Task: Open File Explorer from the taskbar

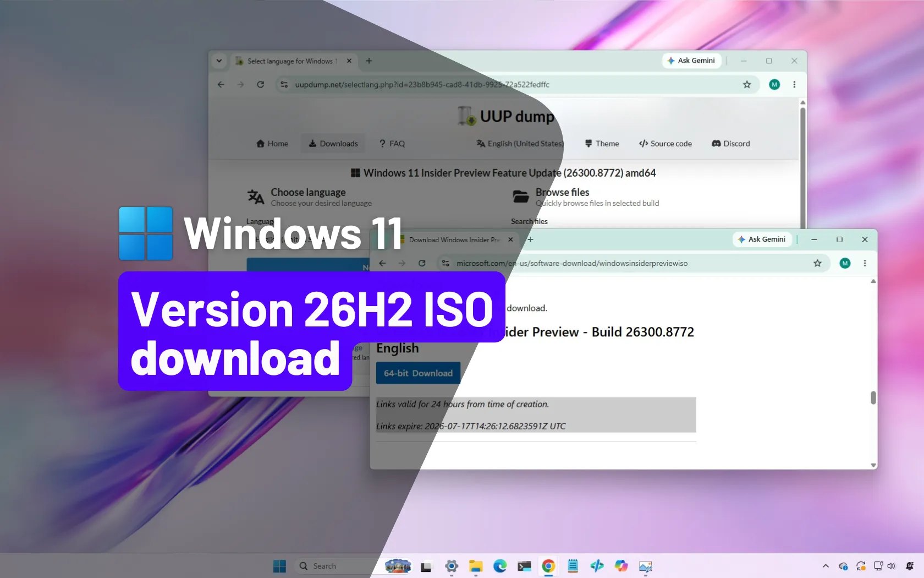Action: [x=476, y=566]
